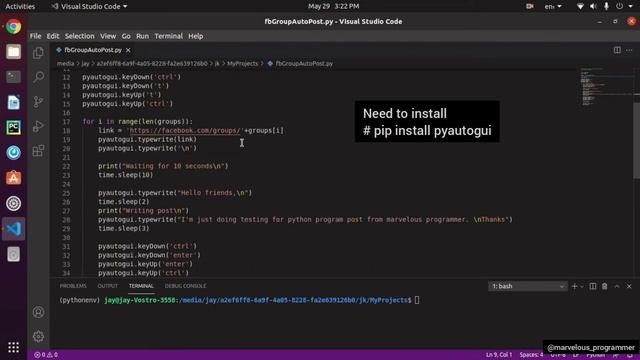Open the Visual Studio Code app menu
This screenshot has height=360, width=640.
[x=89, y=6]
